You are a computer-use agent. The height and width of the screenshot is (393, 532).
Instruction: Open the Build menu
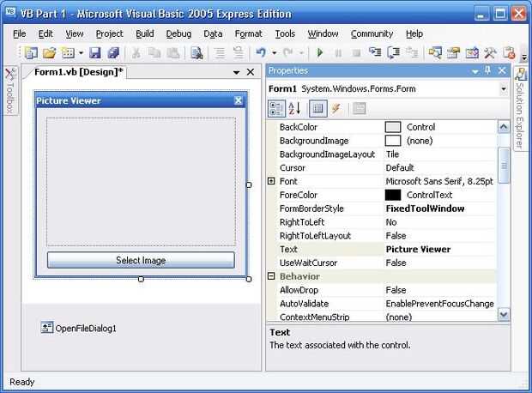[145, 34]
